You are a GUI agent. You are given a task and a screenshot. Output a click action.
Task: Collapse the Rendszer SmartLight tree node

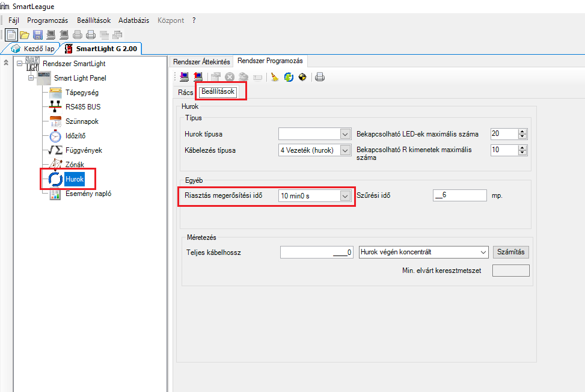[20, 63]
